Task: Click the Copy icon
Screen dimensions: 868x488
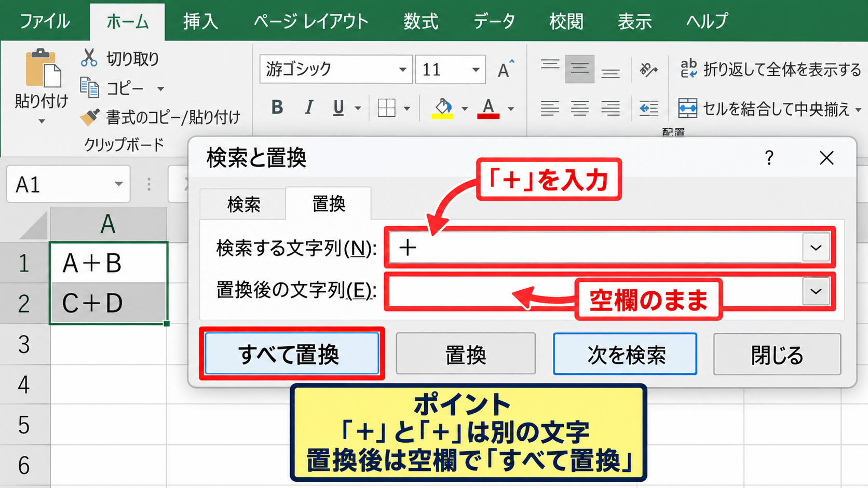Action: [89, 88]
